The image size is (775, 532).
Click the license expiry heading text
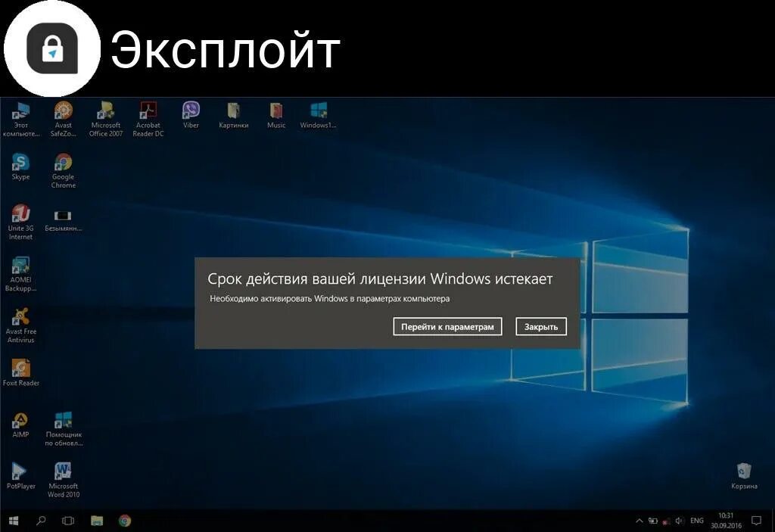pyautogui.click(x=380, y=278)
